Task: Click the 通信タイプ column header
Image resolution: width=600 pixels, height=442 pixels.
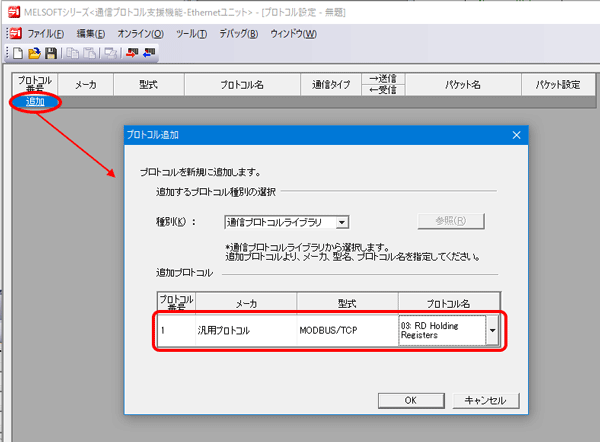Action: click(331, 85)
